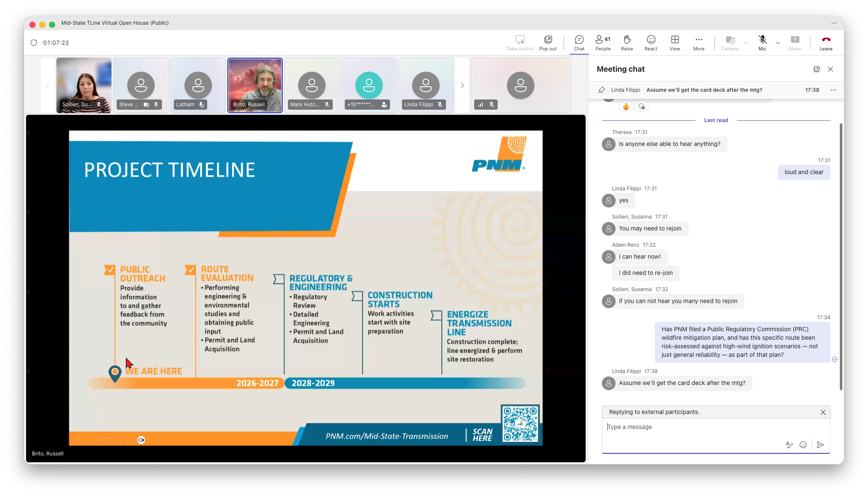Open the Chat panel button in toolbar
Viewport: 868px width, 496px height.
[x=579, y=43]
